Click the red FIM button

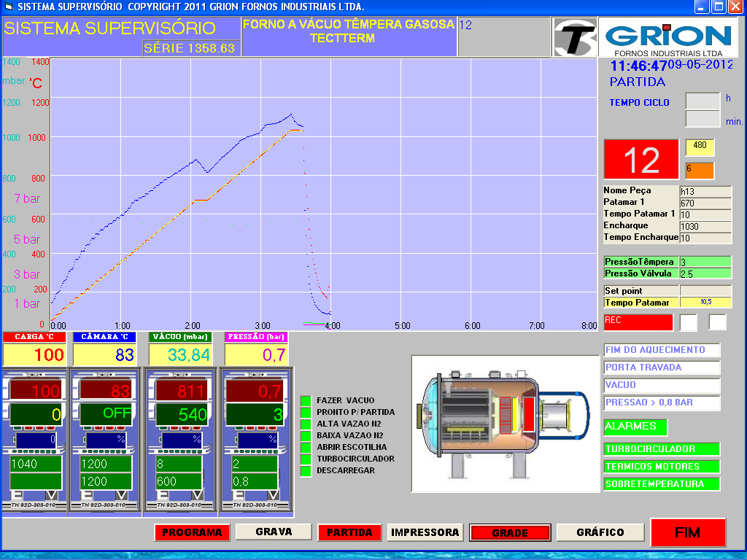[687, 532]
